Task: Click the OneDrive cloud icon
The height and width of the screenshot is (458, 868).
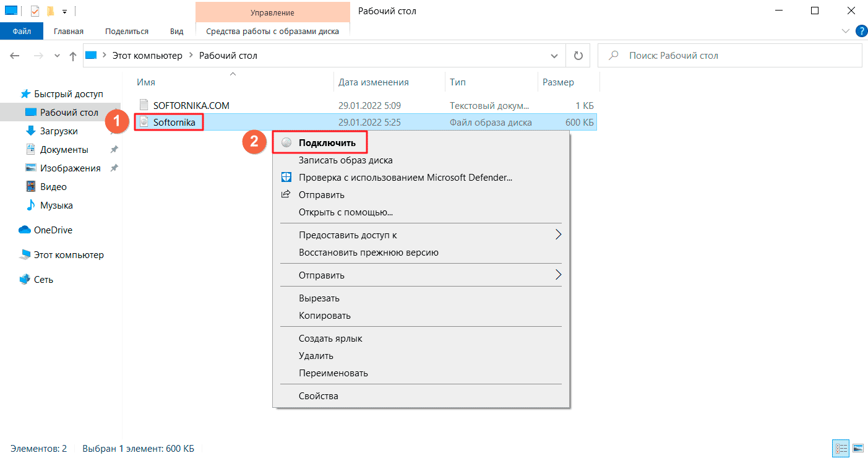Action: pos(25,230)
